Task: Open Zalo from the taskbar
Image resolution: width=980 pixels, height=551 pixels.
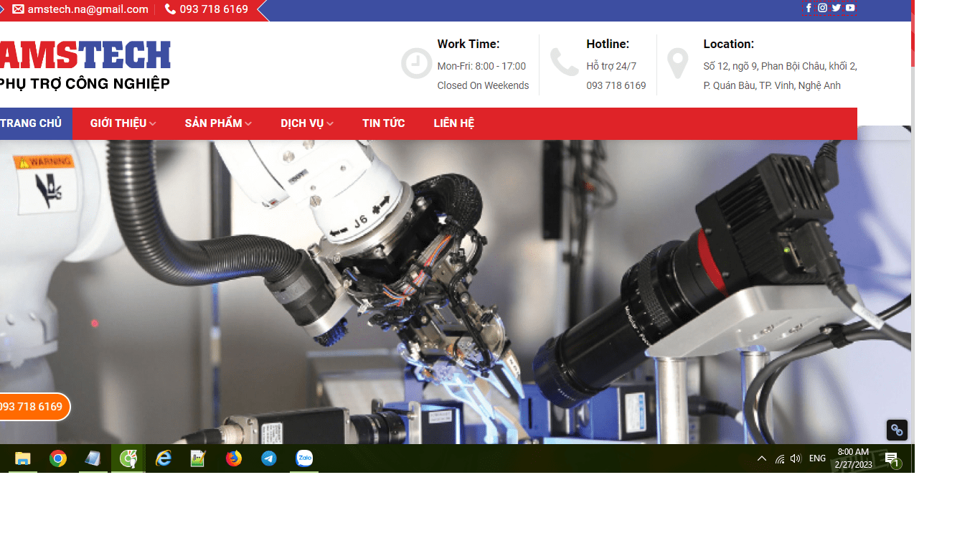Action: pyautogui.click(x=305, y=458)
